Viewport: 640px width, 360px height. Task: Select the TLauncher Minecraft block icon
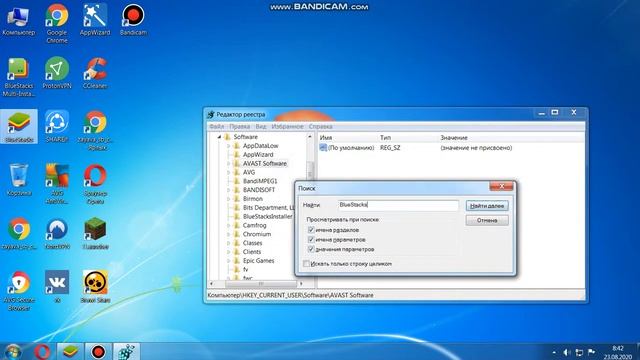tap(95, 233)
